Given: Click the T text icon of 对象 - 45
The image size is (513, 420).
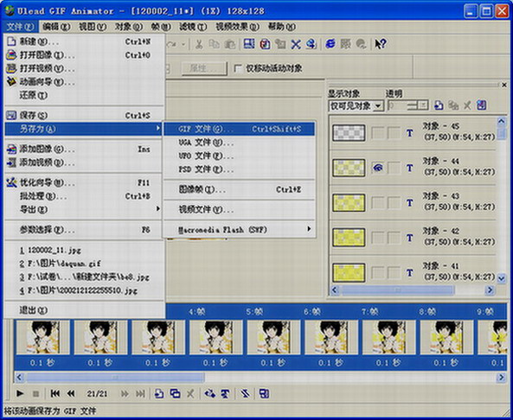Looking at the screenshot, I should [409, 133].
